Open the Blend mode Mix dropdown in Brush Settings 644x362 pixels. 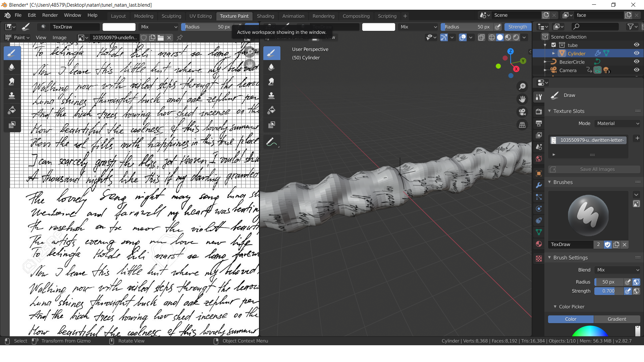(618, 270)
